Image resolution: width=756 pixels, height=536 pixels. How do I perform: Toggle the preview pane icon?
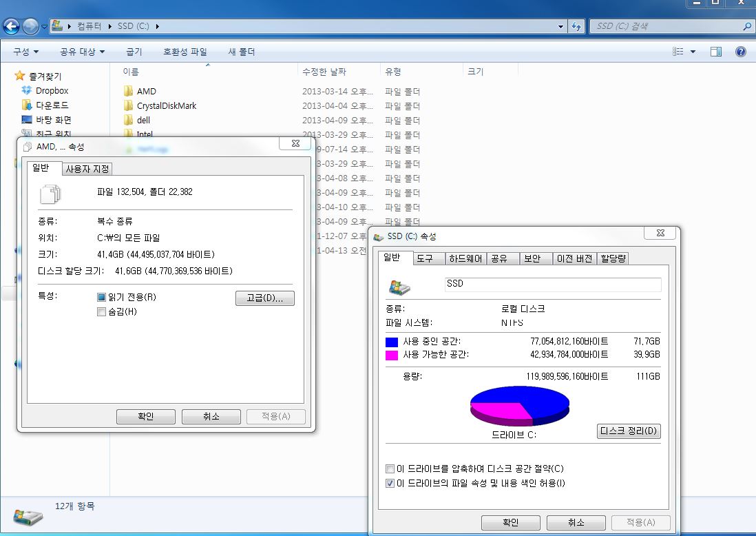(x=716, y=52)
